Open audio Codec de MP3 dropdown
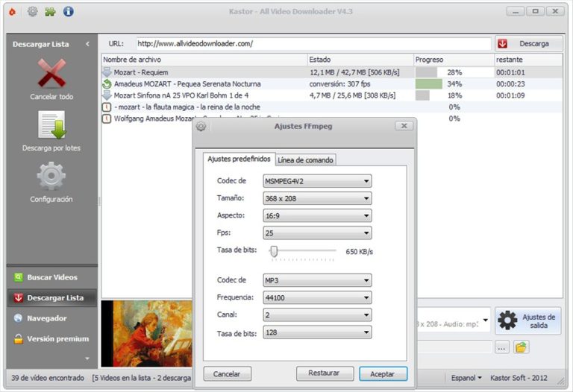The width and height of the screenshot is (573, 392). coord(317,280)
